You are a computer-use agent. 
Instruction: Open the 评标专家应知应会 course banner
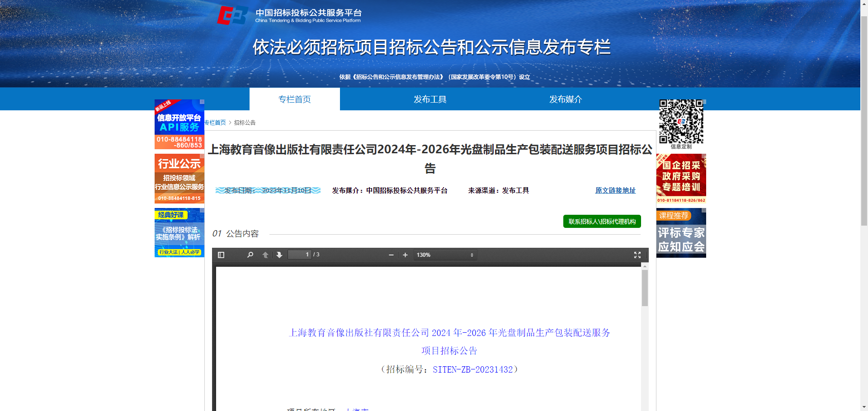pyautogui.click(x=681, y=233)
